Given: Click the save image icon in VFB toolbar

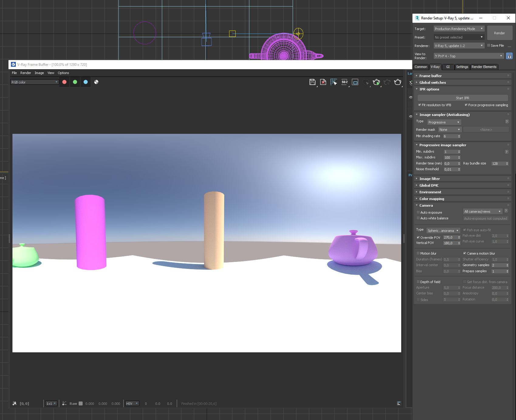Looking at the screenshot, I should tap(312, 82).
